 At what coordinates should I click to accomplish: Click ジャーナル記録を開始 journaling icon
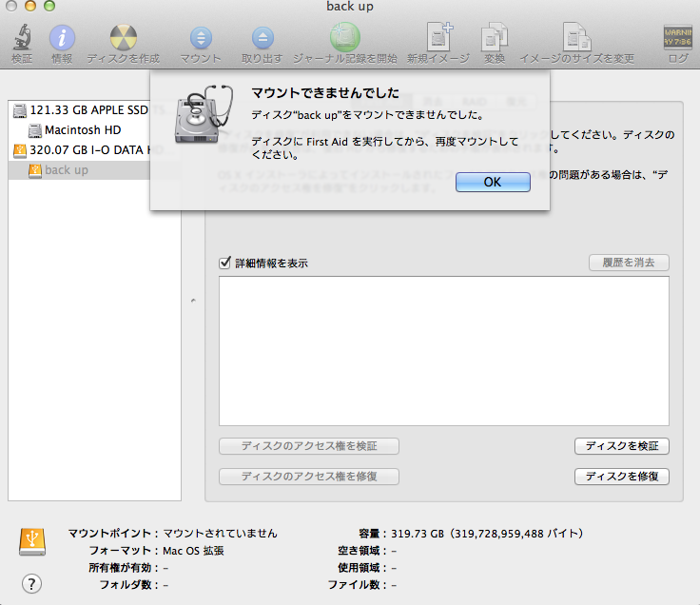tap(344, 37)
